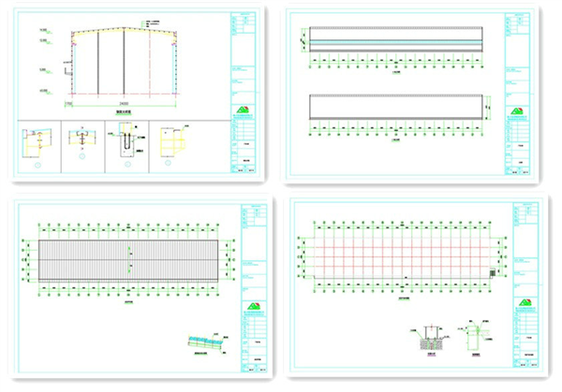Image resolution: width=562 pixels, height=392 pixels.
Task: Open the beam-column joint detail in first detail box
Action: 37,143
